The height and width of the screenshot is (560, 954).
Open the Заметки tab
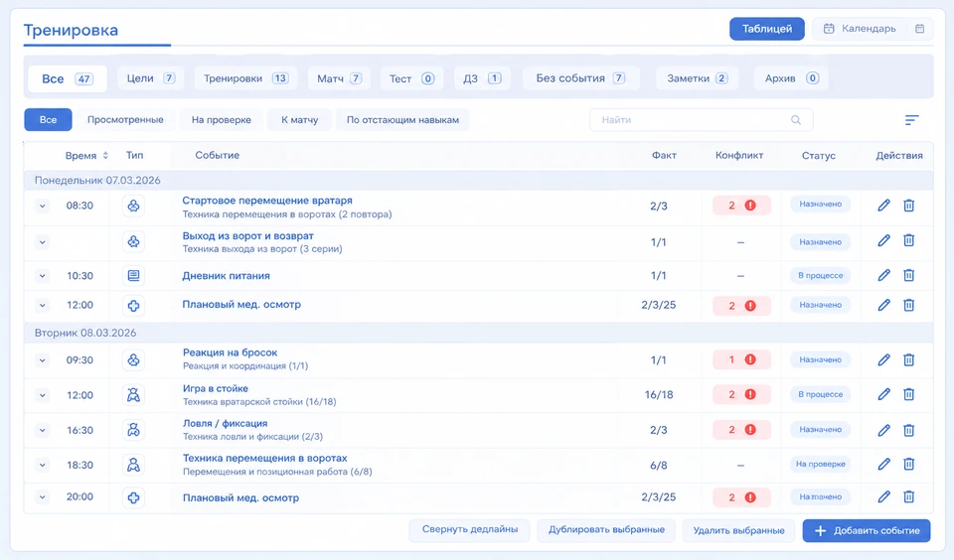coord(698,78)
